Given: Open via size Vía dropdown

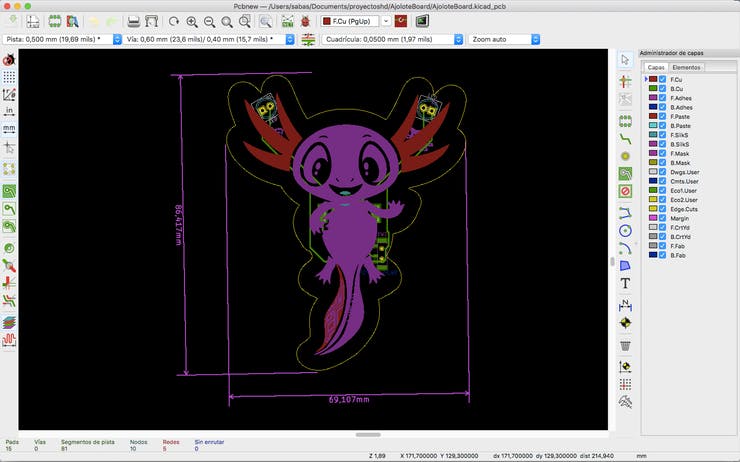Looking at the screenshot, I should pyautogui.click(x=209, y=40).
